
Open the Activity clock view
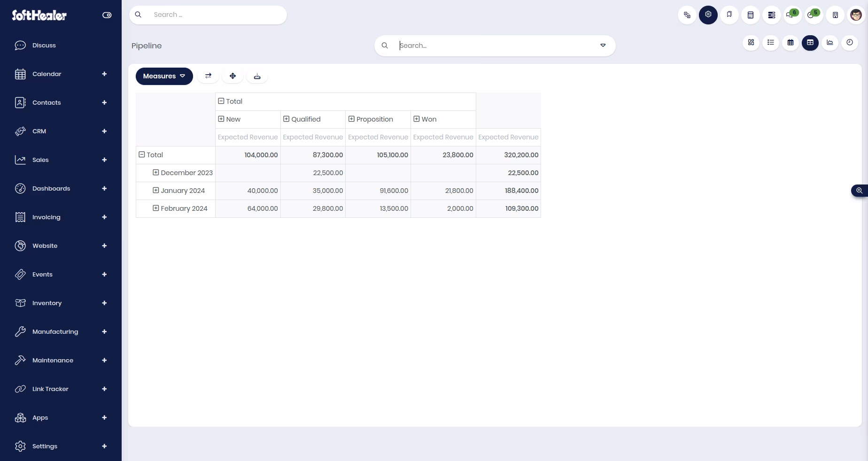[850, 43]
